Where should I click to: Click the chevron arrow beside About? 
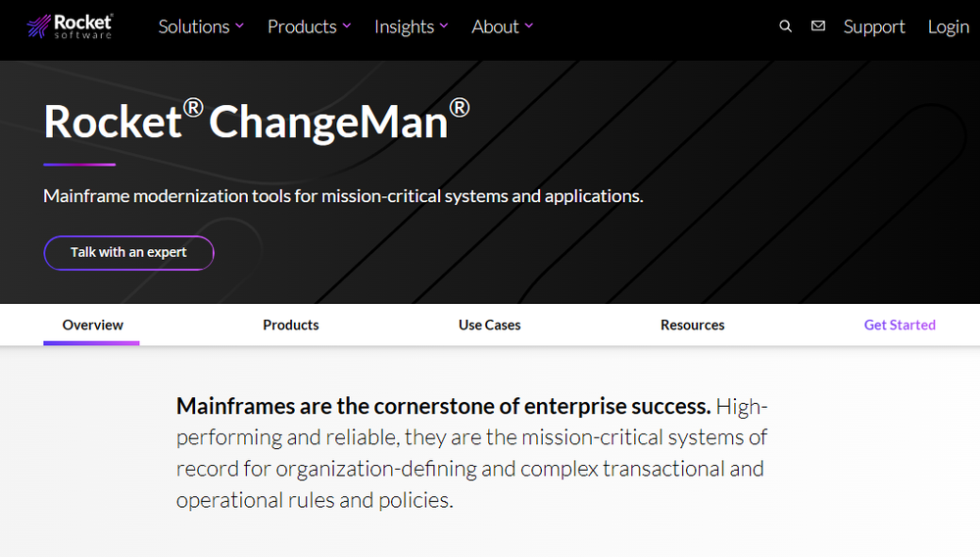pos(529,26)
